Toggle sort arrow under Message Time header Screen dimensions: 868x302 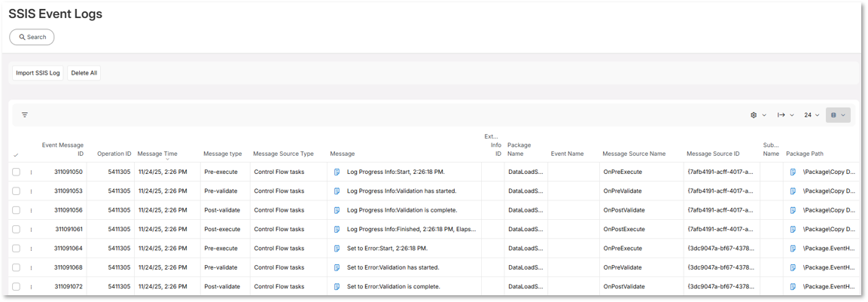click(167, 160)
